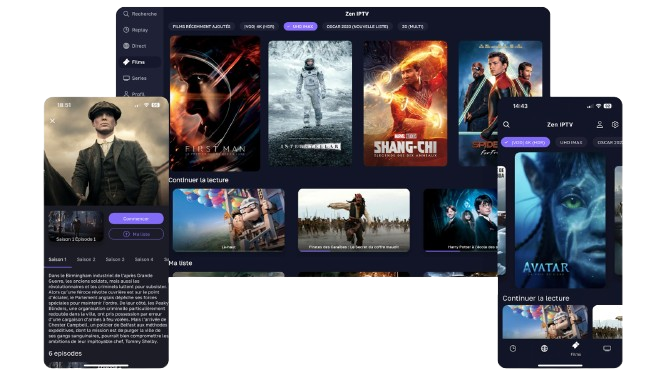
Task: Open the profile icon on right phone
Action: (599, 124)
